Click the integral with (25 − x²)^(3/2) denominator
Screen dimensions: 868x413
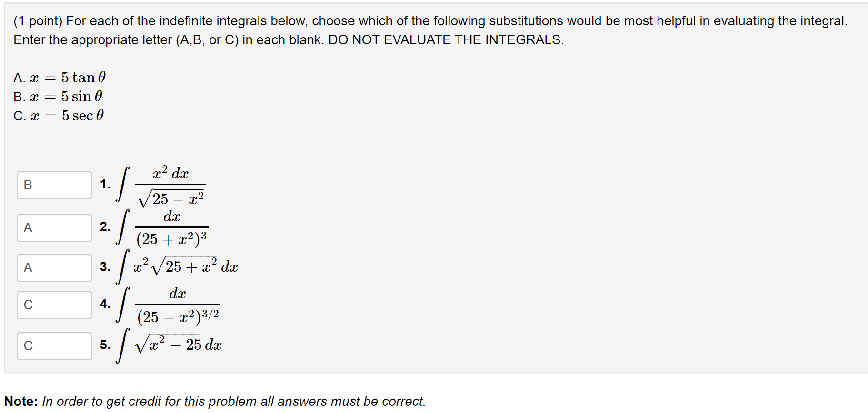click(x=167, y=305)
